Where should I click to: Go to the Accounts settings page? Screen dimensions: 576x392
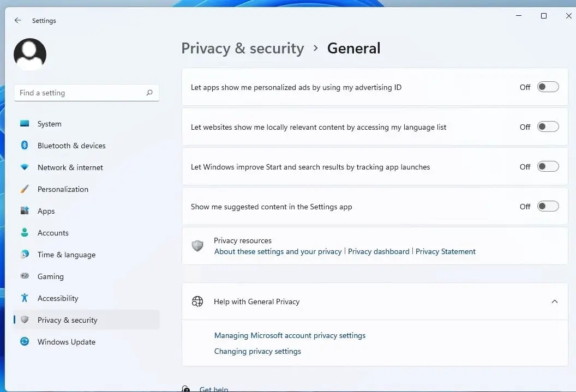tap(53, 233)
